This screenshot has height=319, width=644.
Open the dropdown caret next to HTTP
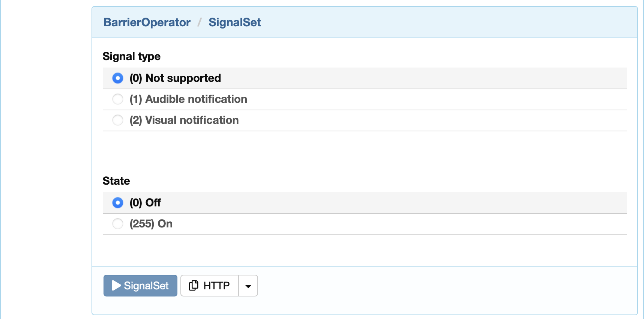[x=248, y=286]
